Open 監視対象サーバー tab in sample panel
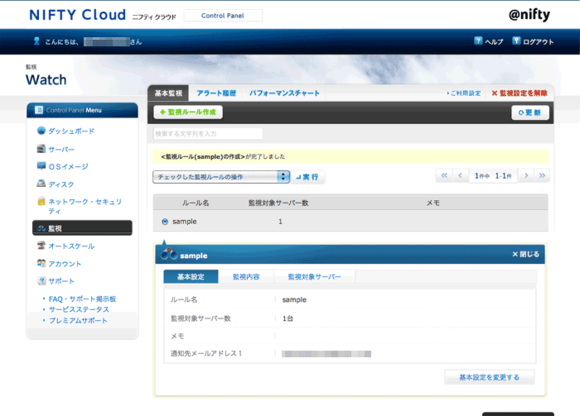This screenshot has width=580, height=416. click(314, 277)
